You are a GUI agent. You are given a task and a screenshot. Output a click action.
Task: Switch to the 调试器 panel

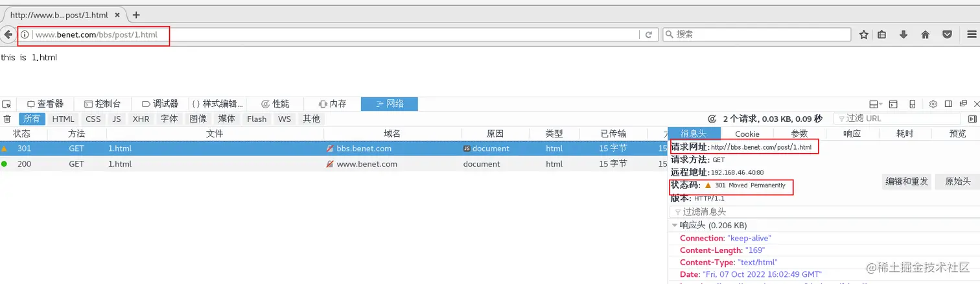pos(159,104)
